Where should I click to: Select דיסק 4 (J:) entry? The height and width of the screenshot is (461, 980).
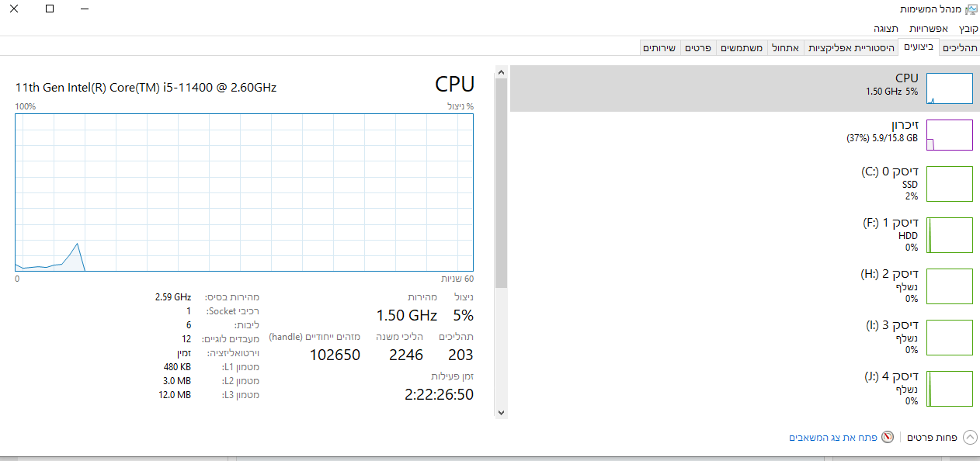(745, 388)
